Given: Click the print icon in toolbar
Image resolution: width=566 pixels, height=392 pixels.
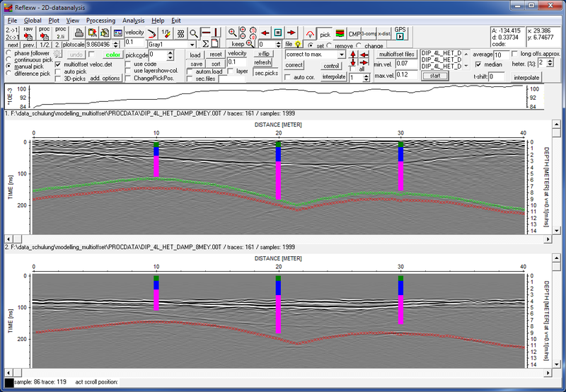Looking at the screenshot, I should 79,33.
